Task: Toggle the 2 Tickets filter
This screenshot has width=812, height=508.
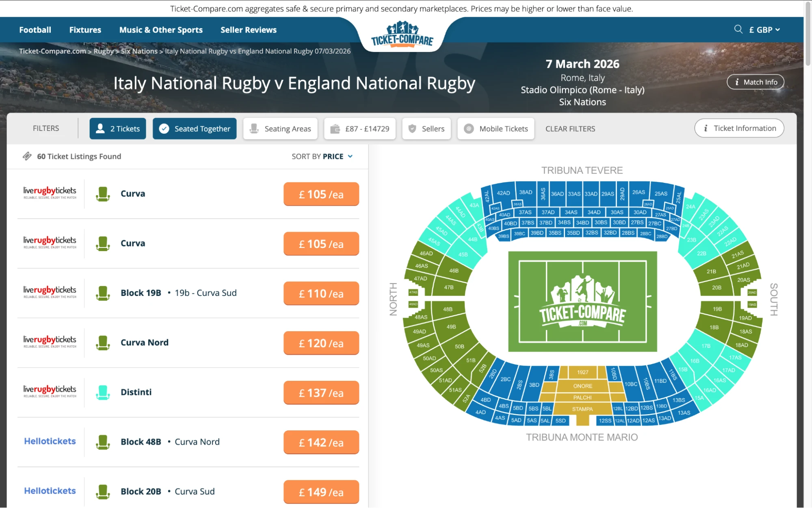Action: (x=117, y=128)
